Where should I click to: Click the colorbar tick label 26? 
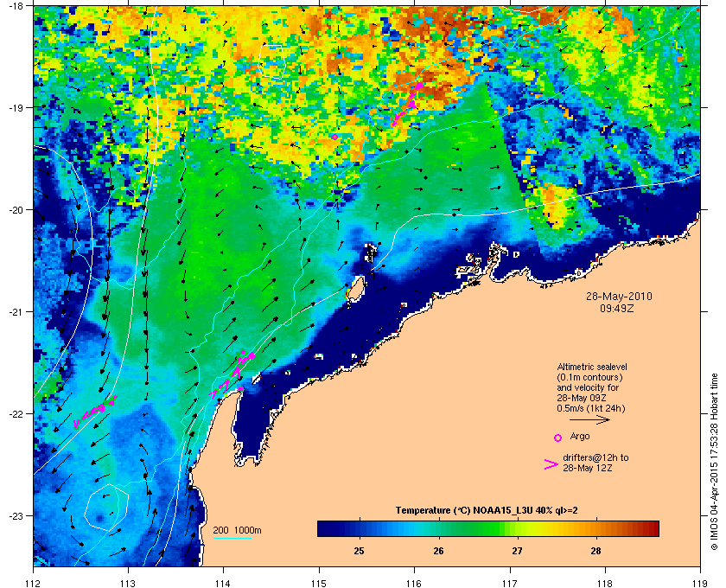coord(438,551)
